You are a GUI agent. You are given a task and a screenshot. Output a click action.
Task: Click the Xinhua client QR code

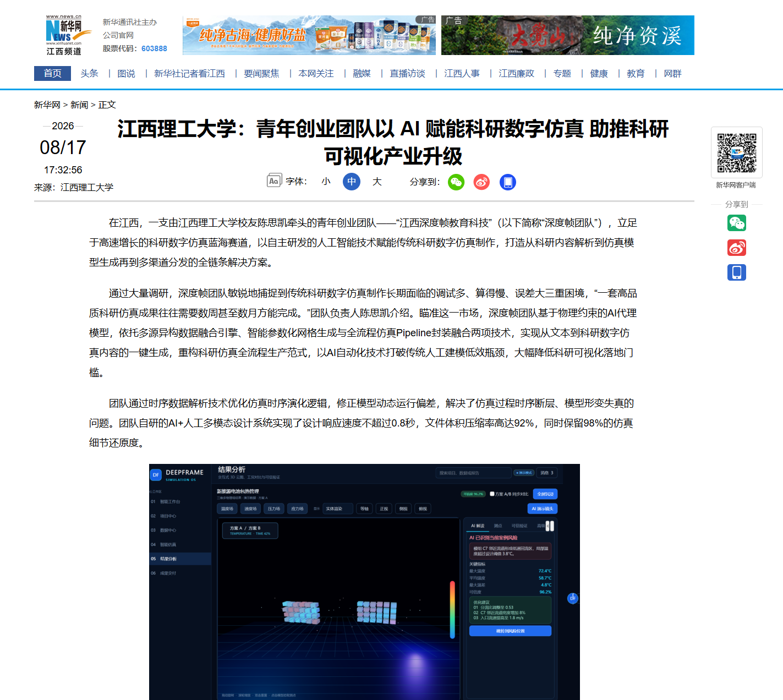coord(737,152)
